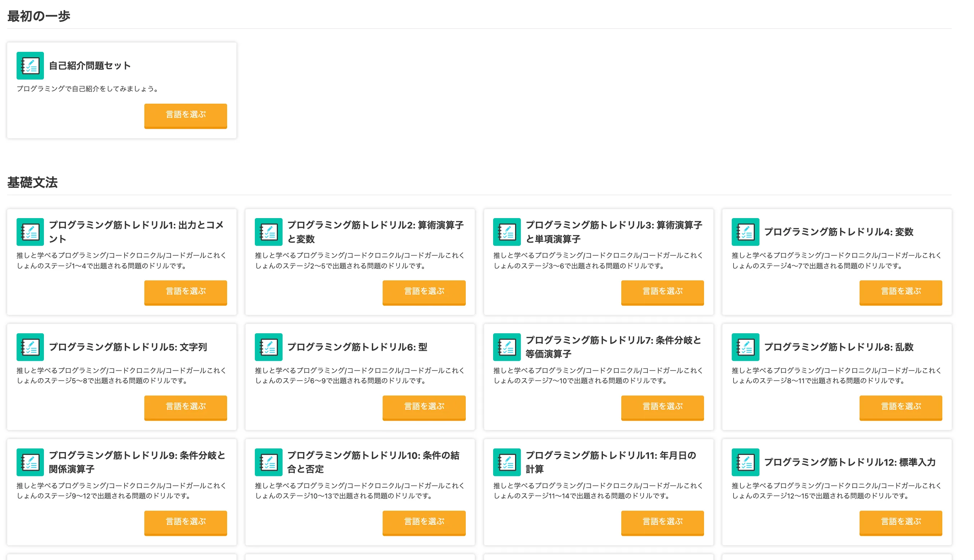Click the notebook icon on ドリル2: 算術演算子と変数
This screenshot has width=974, height=560.
click(269, 232)
